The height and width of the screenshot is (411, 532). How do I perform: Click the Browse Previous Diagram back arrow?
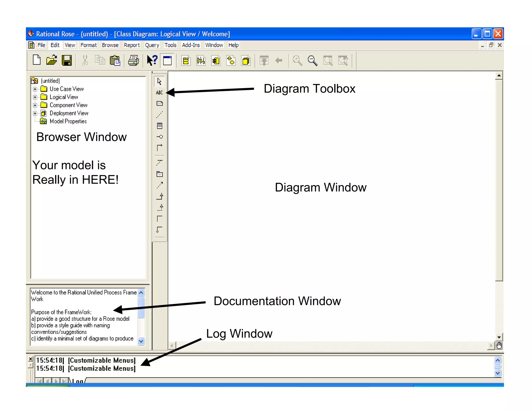click(x=279, y=61)
